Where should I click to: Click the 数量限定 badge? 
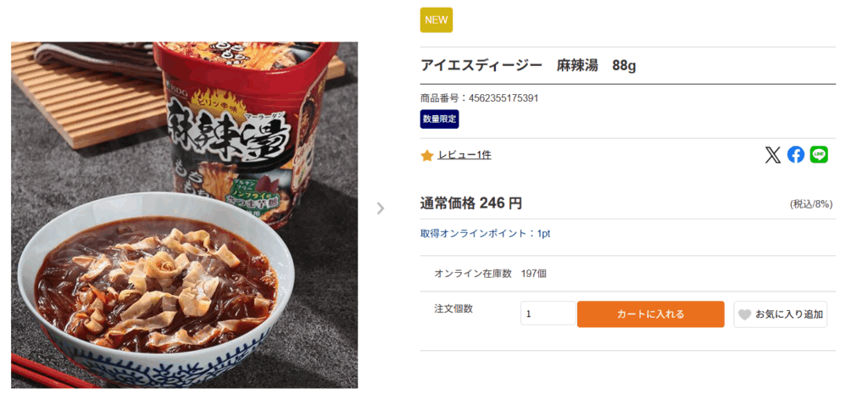439,119
